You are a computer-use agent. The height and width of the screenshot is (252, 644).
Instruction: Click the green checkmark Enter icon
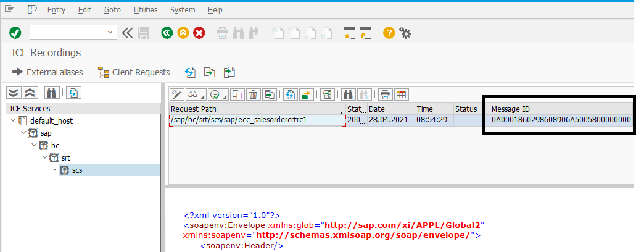tap(15, 33)
